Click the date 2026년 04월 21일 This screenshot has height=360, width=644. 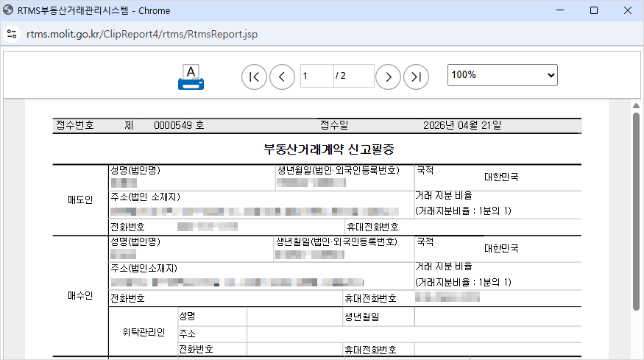click(x=462, y=125)
